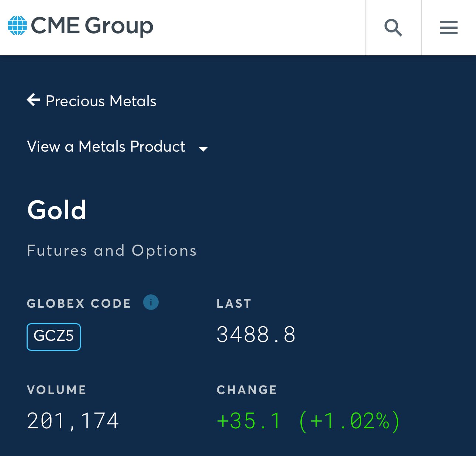This screenshot has height=456, width=476.
Task: Click the green (+1.02%) percentage change
Action: [x=349, y=421]
